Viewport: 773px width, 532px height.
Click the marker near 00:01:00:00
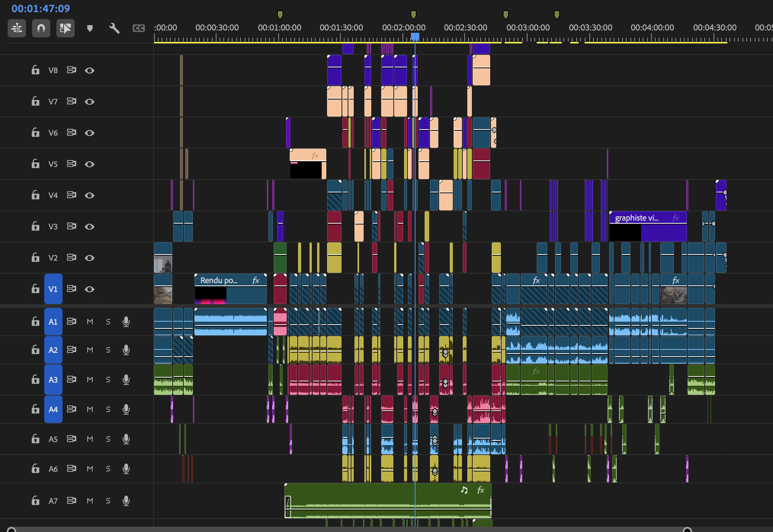pyautogui.click(x=280, y=14)
